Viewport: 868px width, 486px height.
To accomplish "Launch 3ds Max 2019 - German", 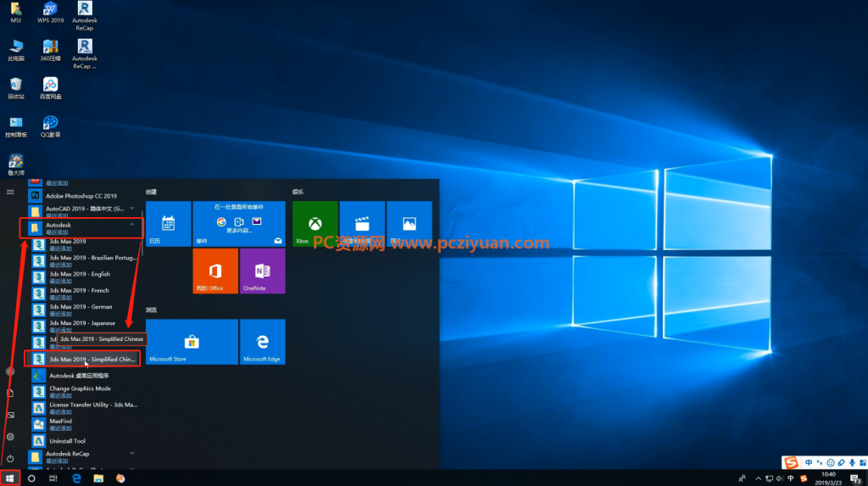I will (85, 310).
